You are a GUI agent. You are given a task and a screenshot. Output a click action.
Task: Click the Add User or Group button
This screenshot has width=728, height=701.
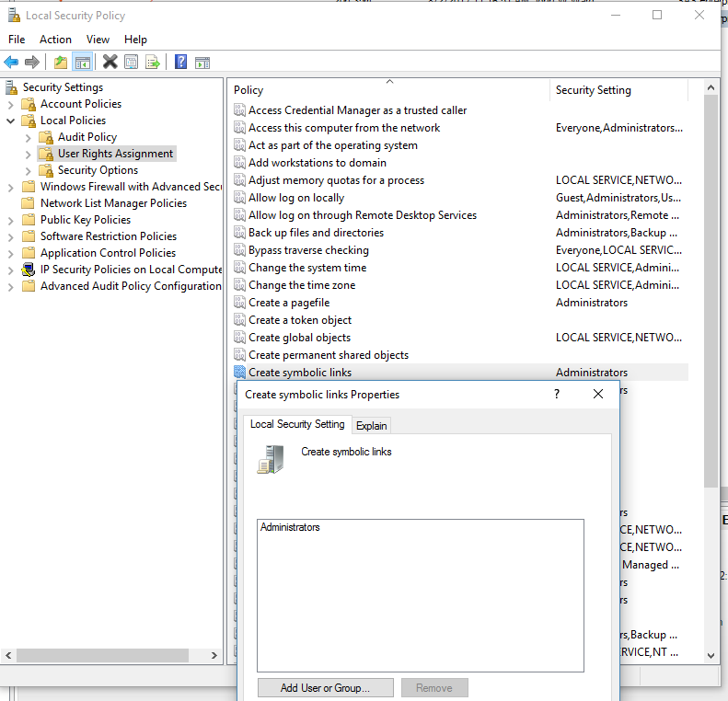(x=325, y=688)
